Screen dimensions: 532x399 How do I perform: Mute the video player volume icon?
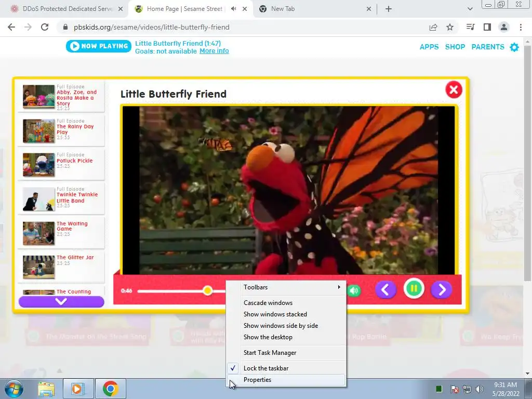(354, 291)
